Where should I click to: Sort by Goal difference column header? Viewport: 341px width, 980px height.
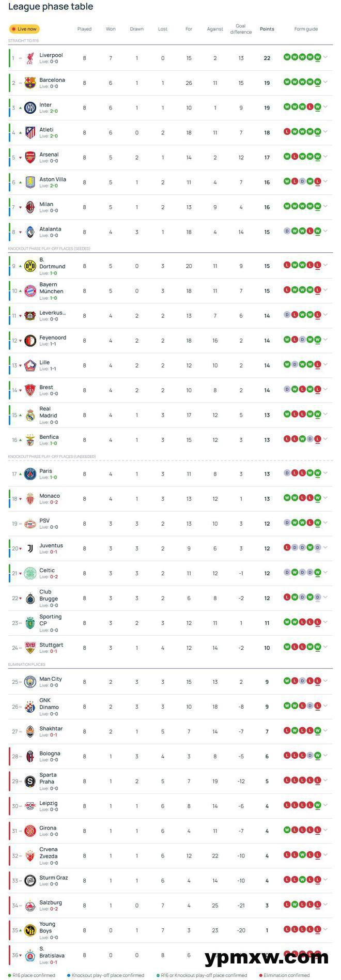coord(241,29)
